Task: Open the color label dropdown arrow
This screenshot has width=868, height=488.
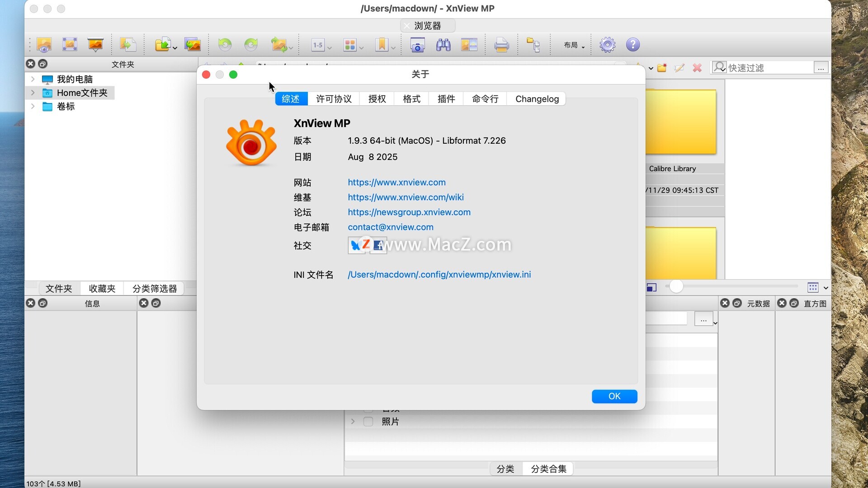Action: click(361, 47)
